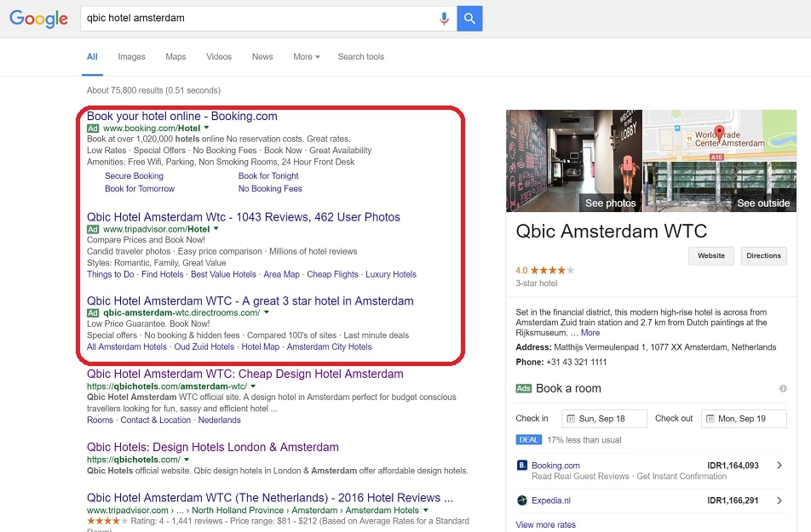Screen dimensions: 811x532
Task: Pick check-in date Sun, Sep 18
Action: [604, 419]
